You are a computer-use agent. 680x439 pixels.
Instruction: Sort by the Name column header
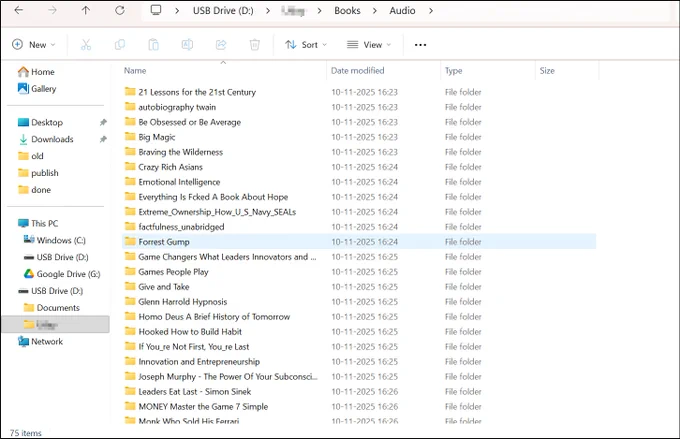tap(135, 70)
